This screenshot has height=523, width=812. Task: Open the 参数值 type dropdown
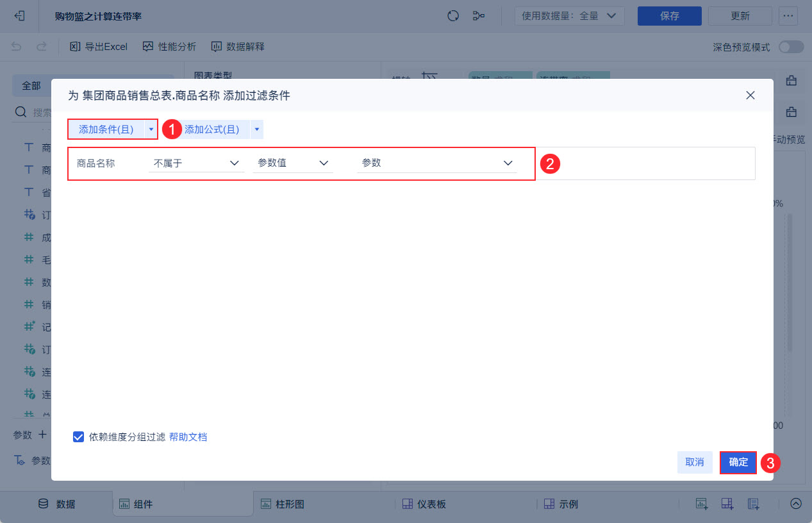[293, 163]
